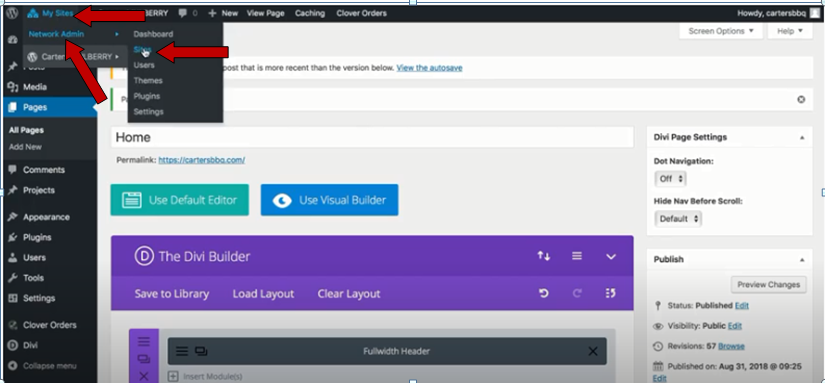Click the portability up-down arrows icon
The width and height of the screenshot is (825, 383).
(x=544, y=256)
